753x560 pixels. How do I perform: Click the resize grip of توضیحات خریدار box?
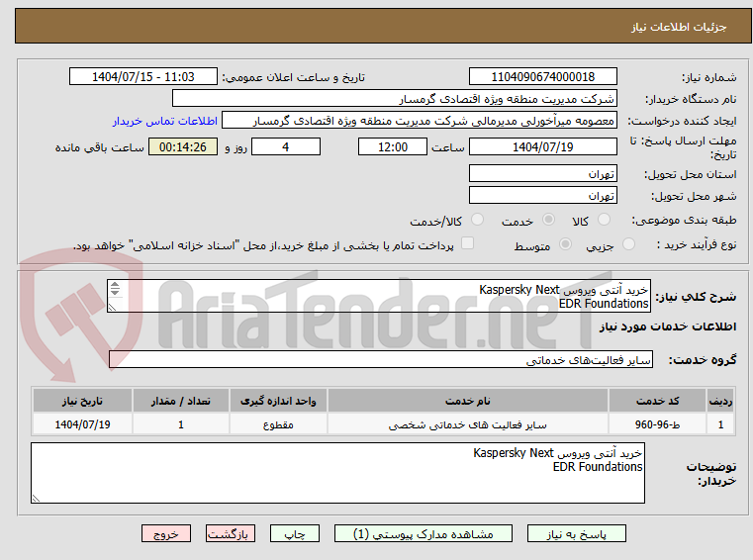(36, 498)
